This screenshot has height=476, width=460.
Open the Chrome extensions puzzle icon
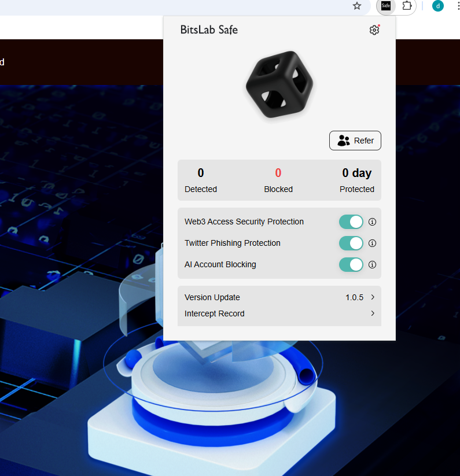pos(407,6)
